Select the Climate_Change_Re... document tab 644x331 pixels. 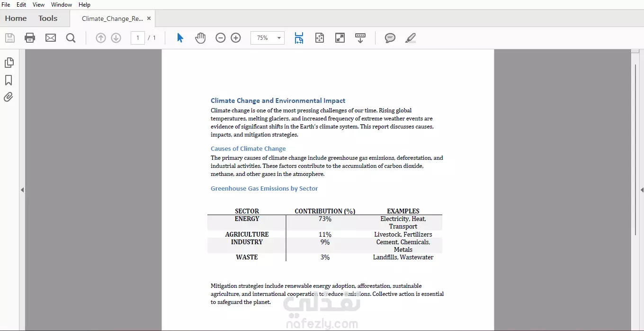click(112, 18)
